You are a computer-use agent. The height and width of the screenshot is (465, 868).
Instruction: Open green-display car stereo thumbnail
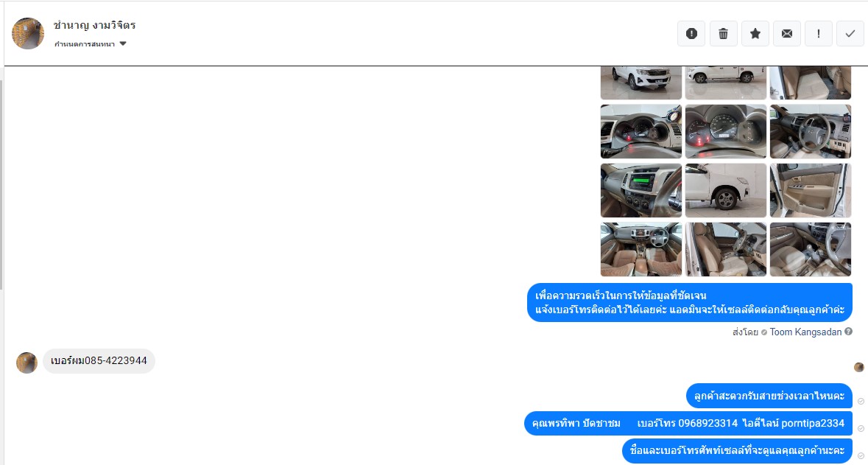[x=641, y=190]
